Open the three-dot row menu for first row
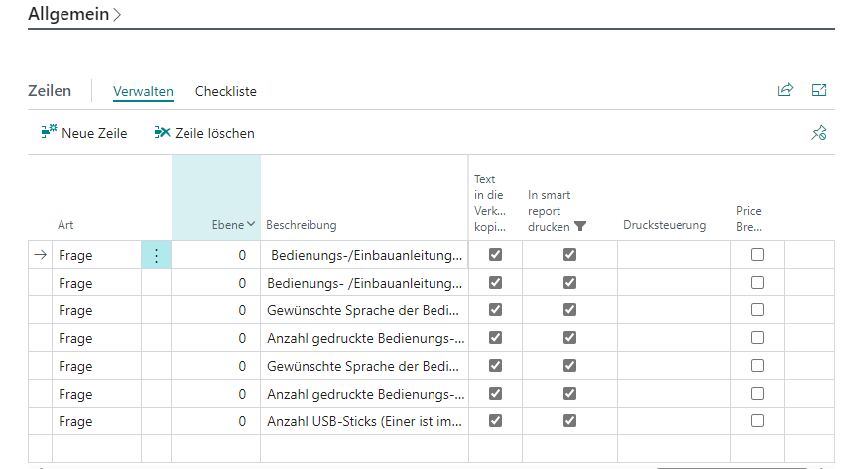 [x=156, y=255]
